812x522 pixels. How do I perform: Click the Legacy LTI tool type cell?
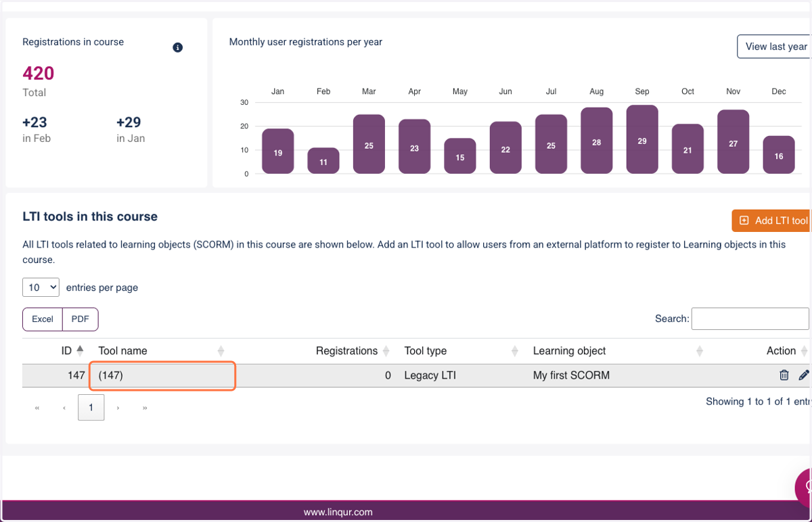click(430, 375)
